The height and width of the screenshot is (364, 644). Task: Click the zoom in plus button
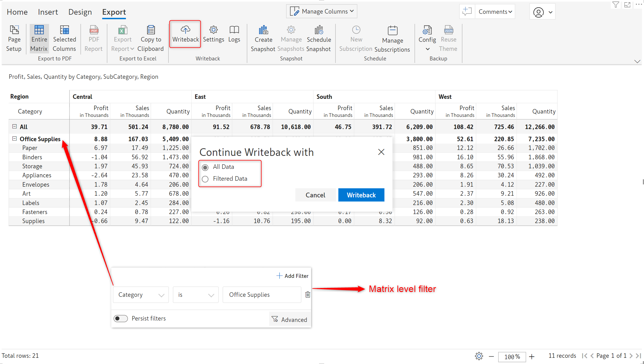(x=532, y=357)
